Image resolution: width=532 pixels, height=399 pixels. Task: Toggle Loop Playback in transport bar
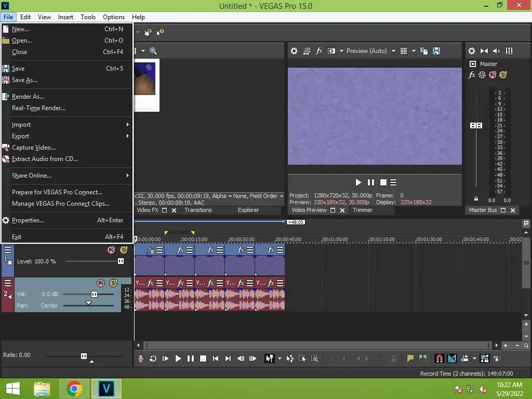coord(153,358)
